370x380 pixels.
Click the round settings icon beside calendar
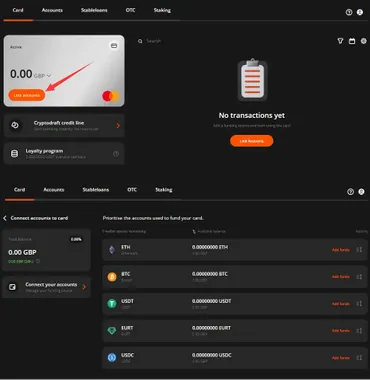coord(364,41)
